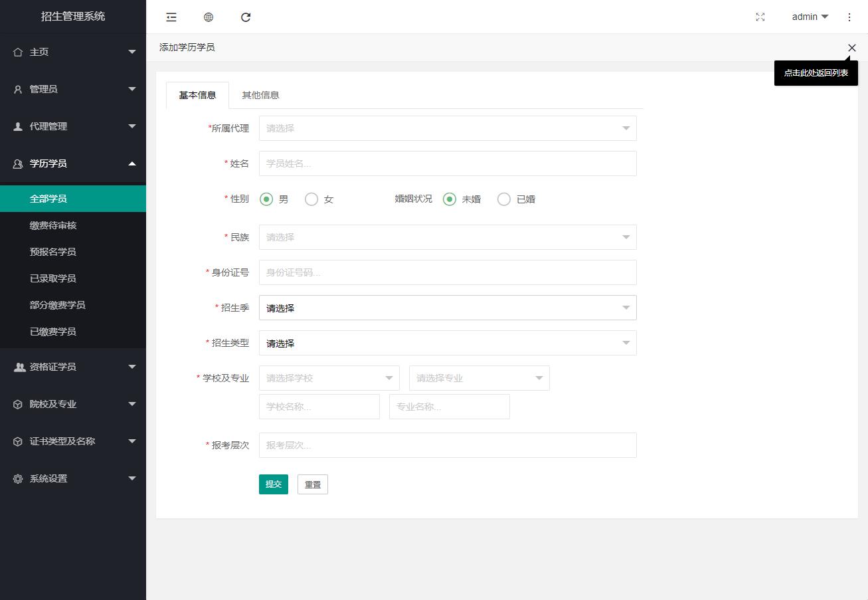Open the 所属代理 dropdown
The image size is (868, 600).
(x=447, y=128)
